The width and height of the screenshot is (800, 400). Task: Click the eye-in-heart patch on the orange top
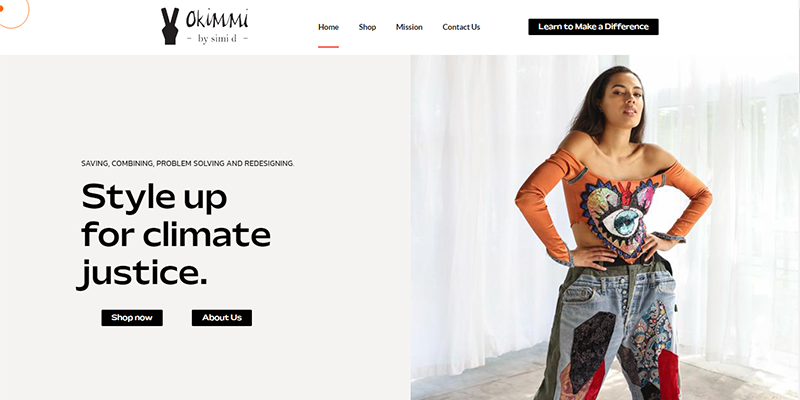point(619,218)
